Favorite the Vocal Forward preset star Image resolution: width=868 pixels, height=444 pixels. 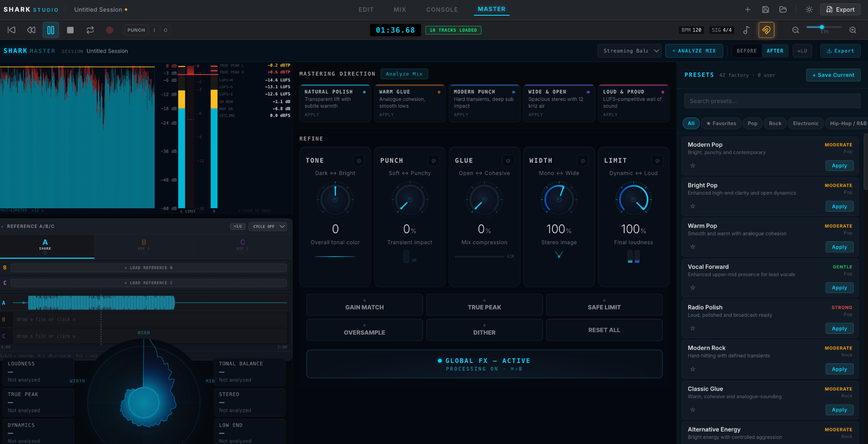(693, 288)
